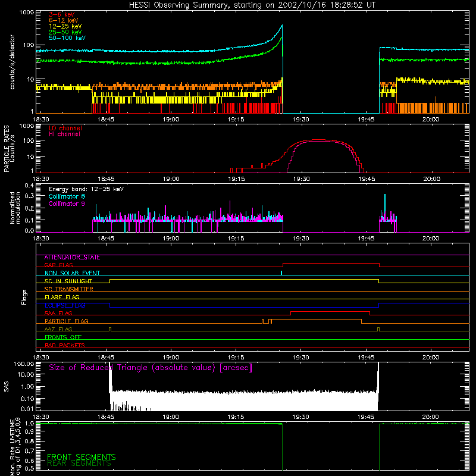This screenshot has height=476, width=476.
Task: Click the 100.00 tick value on the SAS axis
Action: pyautogui.click(x=24, y=364)
